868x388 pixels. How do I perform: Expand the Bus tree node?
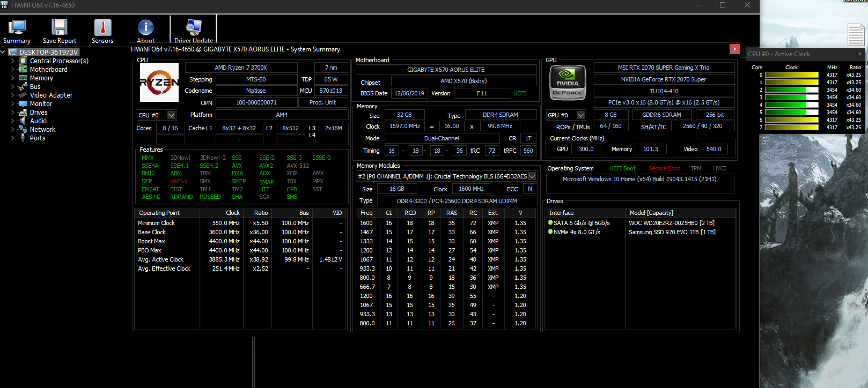pos(13,86)
